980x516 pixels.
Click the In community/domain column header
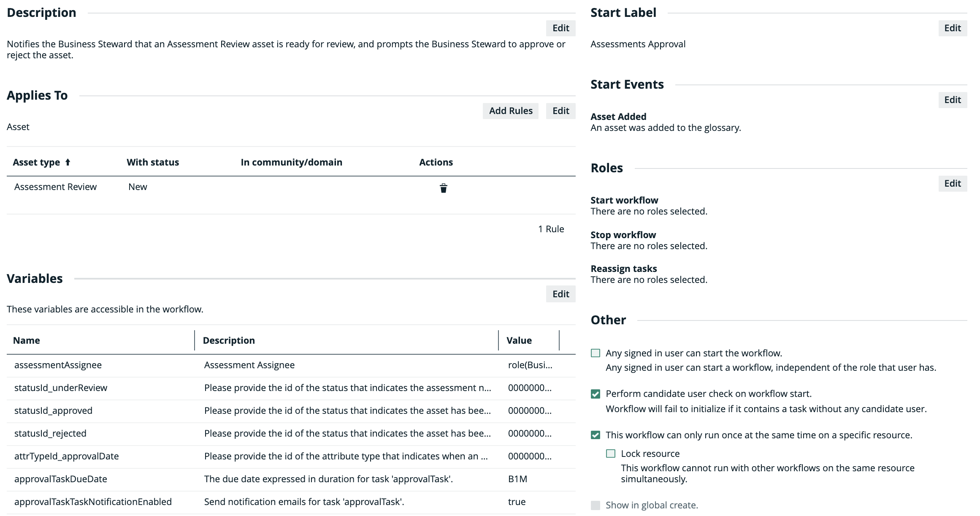pyautogui.click(x=291, y=162)
